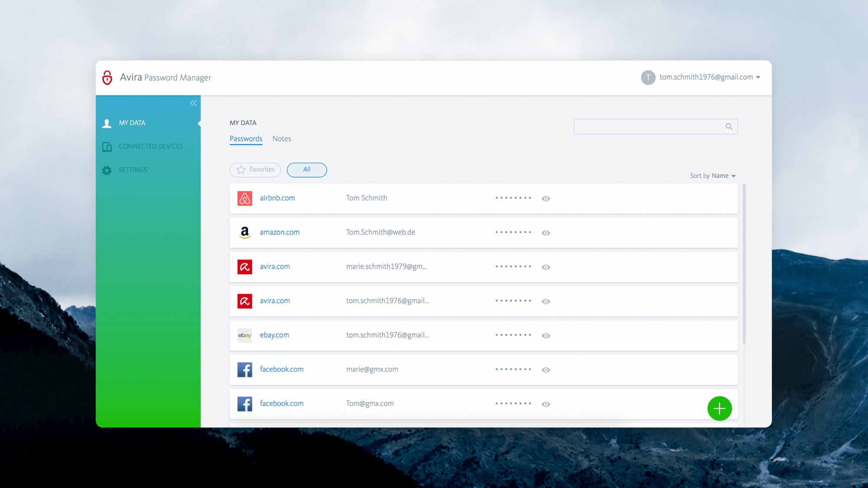Click Avira icon in tom.schmith1976 avira row

[244, 301]
